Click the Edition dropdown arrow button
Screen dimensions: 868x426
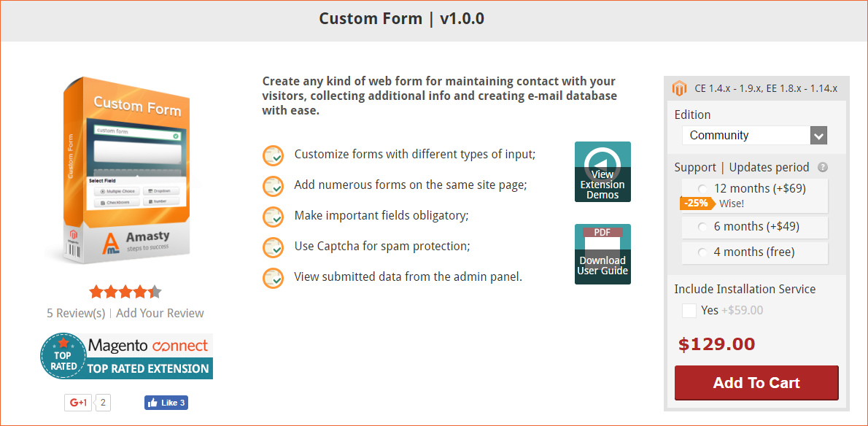tap(818, 136)
